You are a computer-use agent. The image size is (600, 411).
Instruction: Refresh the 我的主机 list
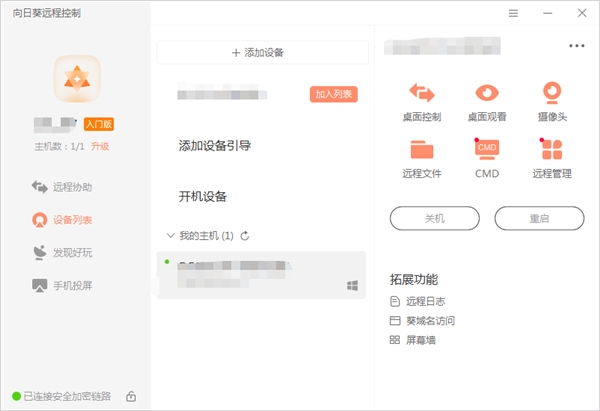[x=245, y=236]
